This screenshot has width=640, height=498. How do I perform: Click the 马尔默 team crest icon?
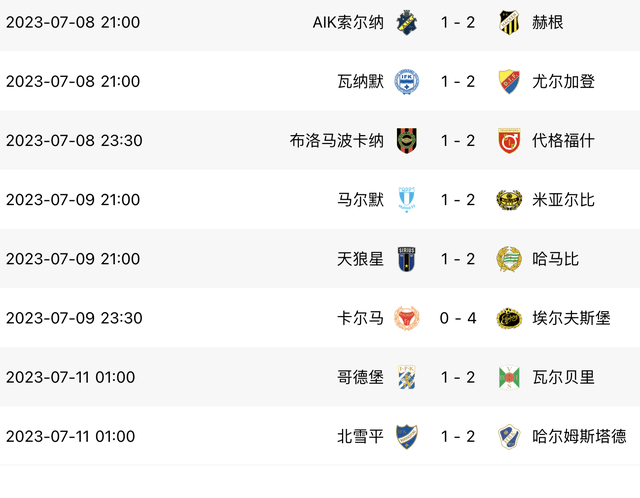click(x=406, y=200)
